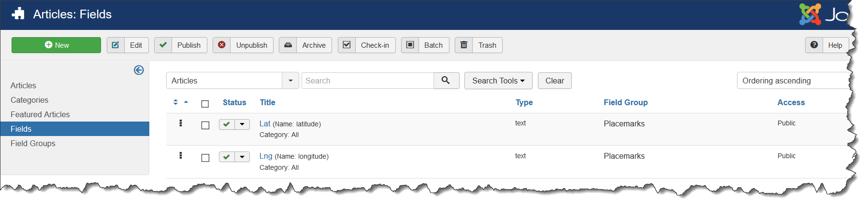The height and width of the screenshot is (205, 868).
Task: Collapse the sidebar with the arrow icon
Action: 139,70
